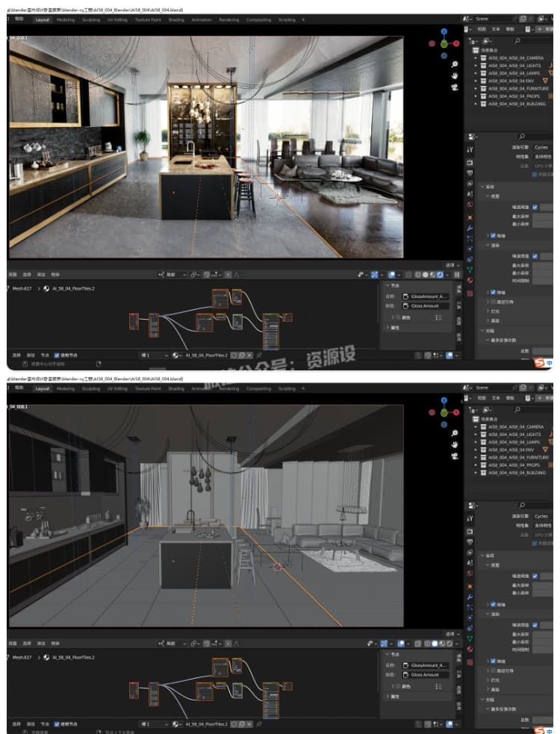
Task: Select the Sculpting tab in the solid-view window
Action: [91, 388]
